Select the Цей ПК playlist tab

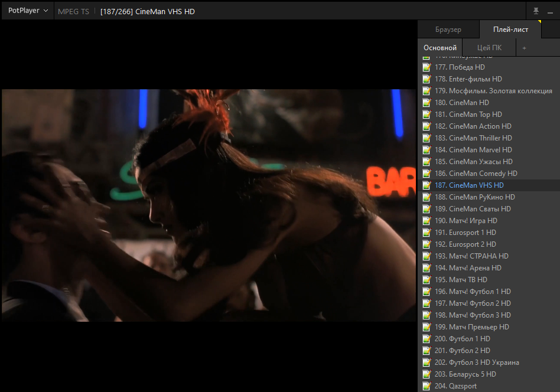click(x=489, y=47)
